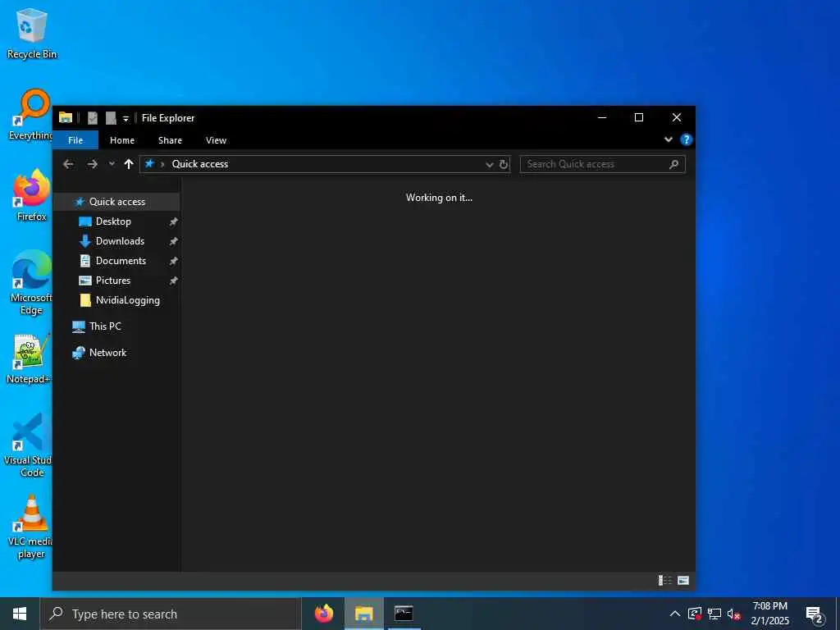Image resolution: width=840 pixels, height=630 pixels.
Task: Click the New folder quick access toolbar icon
Action: [111, 118]
